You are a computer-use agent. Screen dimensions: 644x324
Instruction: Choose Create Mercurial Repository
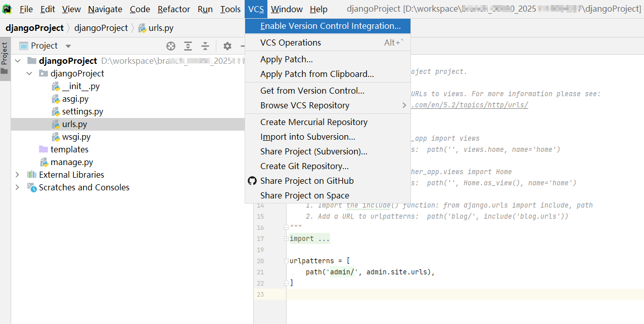tap(328, 122)
